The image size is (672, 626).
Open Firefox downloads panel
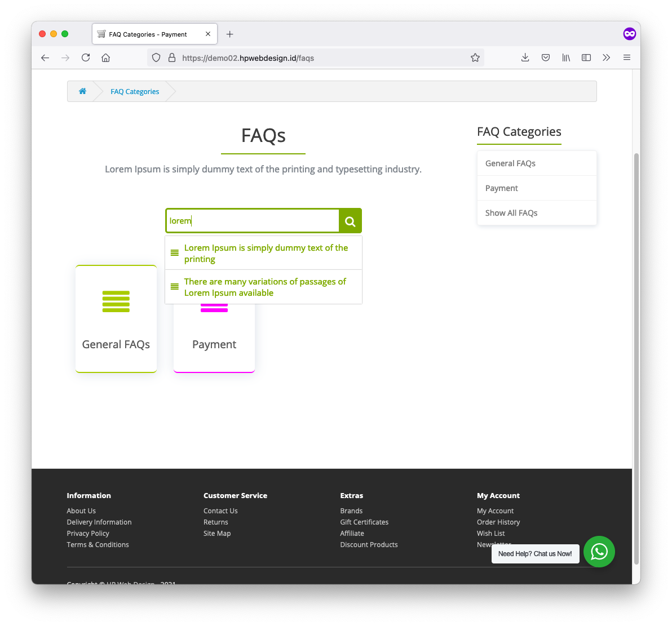tap(525, 57)
